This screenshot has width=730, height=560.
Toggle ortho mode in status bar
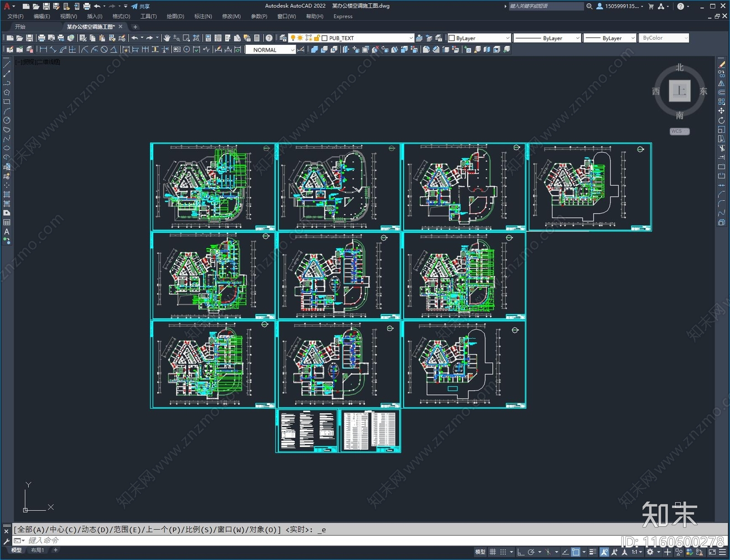pos(520,552)
